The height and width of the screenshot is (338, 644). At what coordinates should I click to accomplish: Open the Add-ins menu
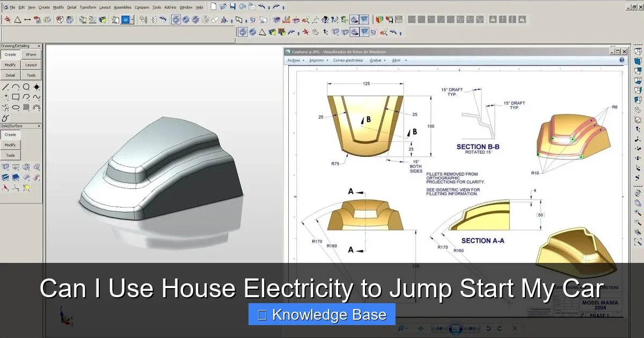pyautogui.click(x=170, y=8)
